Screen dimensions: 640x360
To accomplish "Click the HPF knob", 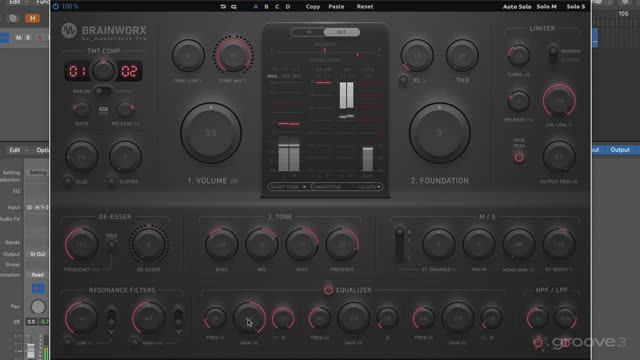I will 538,318.
